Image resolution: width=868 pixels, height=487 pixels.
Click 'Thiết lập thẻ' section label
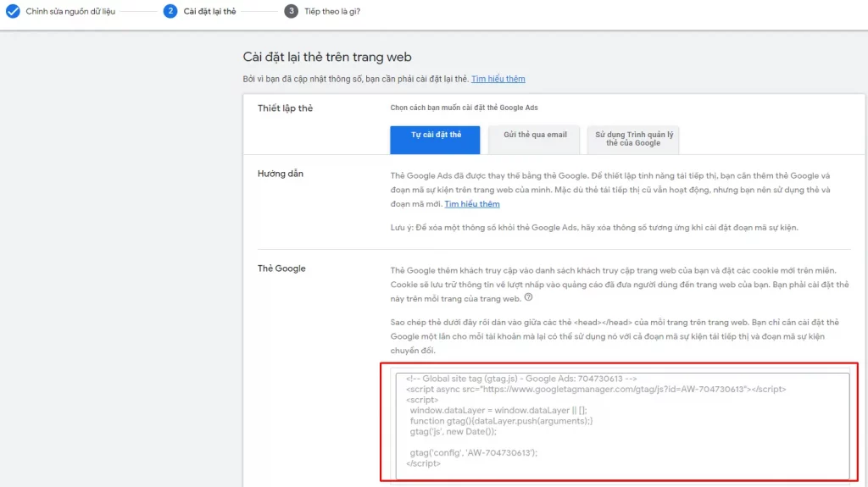(x=285, y=108)
